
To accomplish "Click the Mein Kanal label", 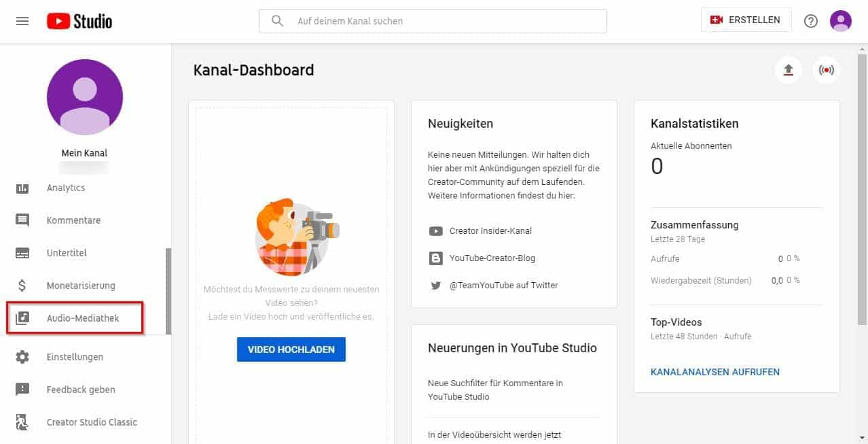I will (x=85, y=153).
